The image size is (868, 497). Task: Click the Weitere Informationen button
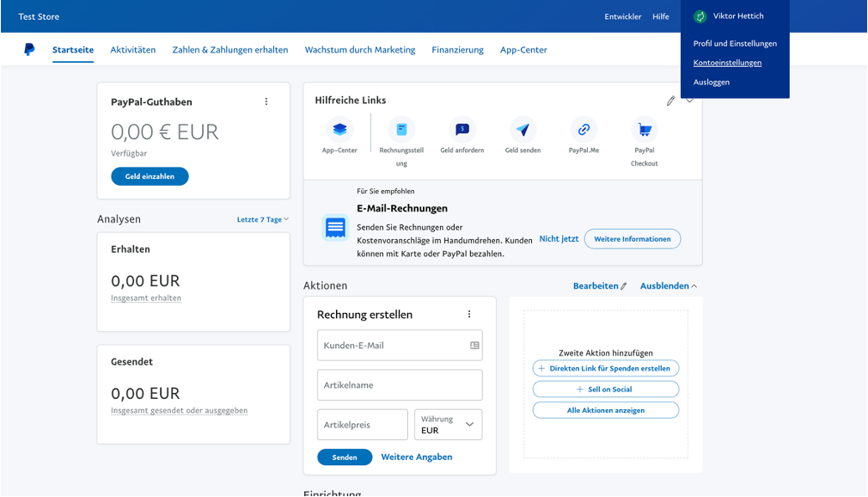tap(633, 239)
